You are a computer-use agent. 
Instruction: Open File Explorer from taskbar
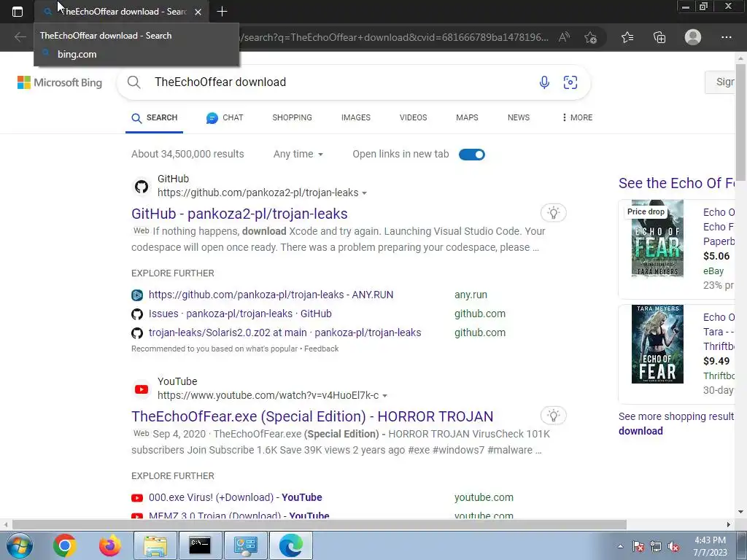(x=155, y=545)
